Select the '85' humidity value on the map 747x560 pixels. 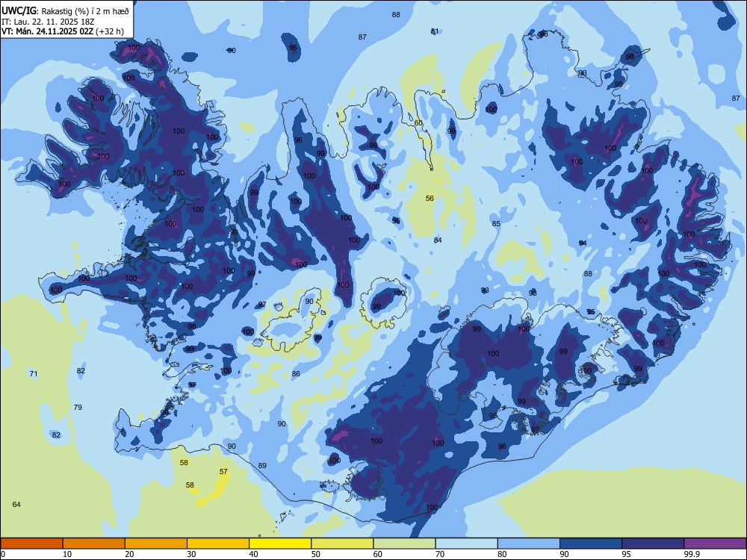496,224
